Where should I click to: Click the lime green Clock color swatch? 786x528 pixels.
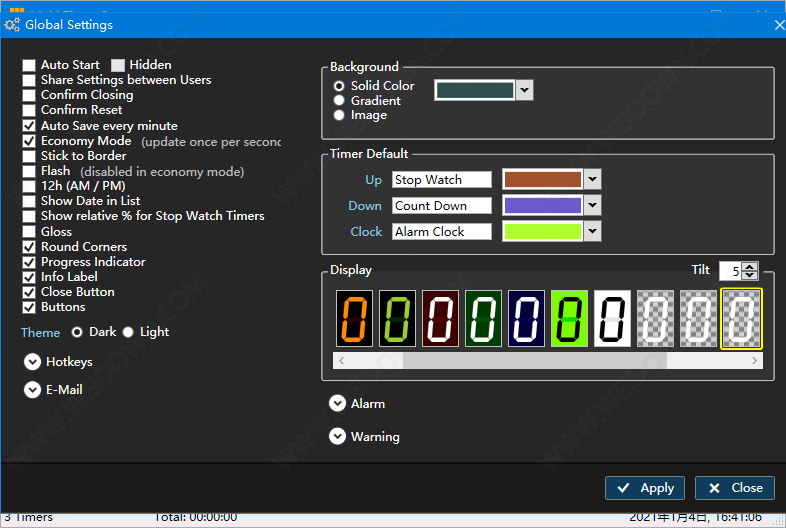point(543,231)
